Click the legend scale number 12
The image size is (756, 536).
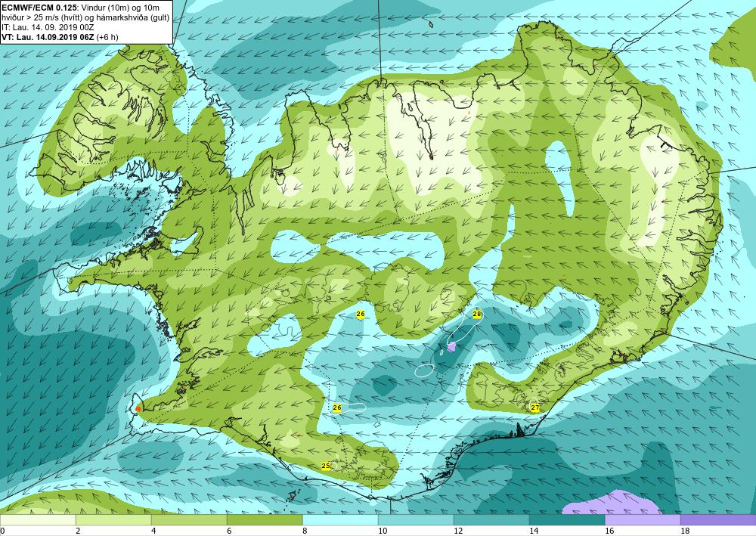coord(458,531)
